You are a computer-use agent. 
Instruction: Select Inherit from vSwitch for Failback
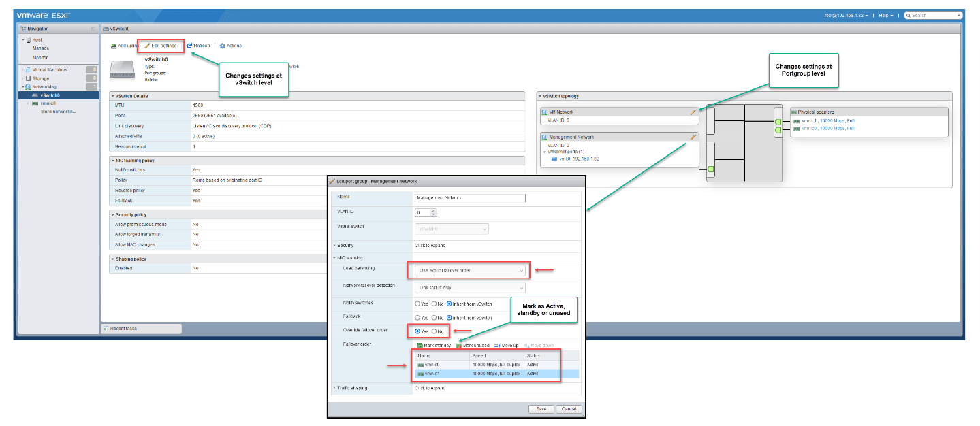tap(449, 318)
